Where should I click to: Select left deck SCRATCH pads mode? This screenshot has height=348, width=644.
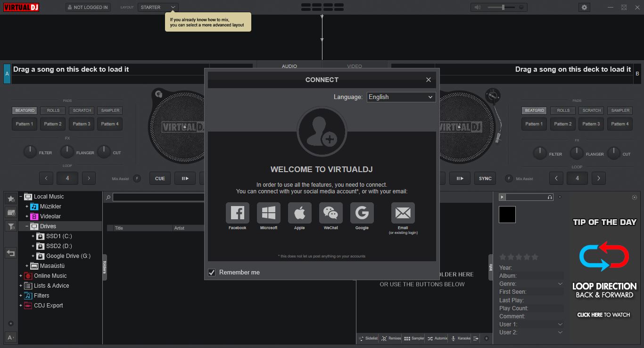click(x=82, y=110)
